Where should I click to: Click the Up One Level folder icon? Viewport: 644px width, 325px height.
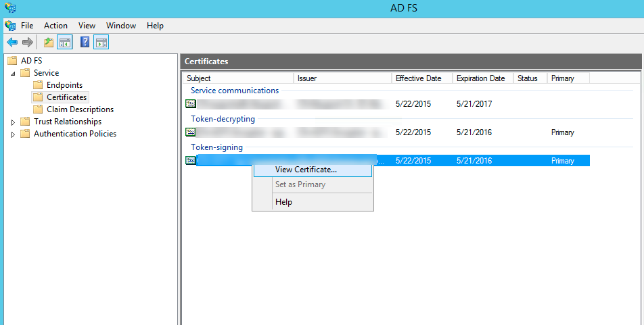click(x=48, y=43)
